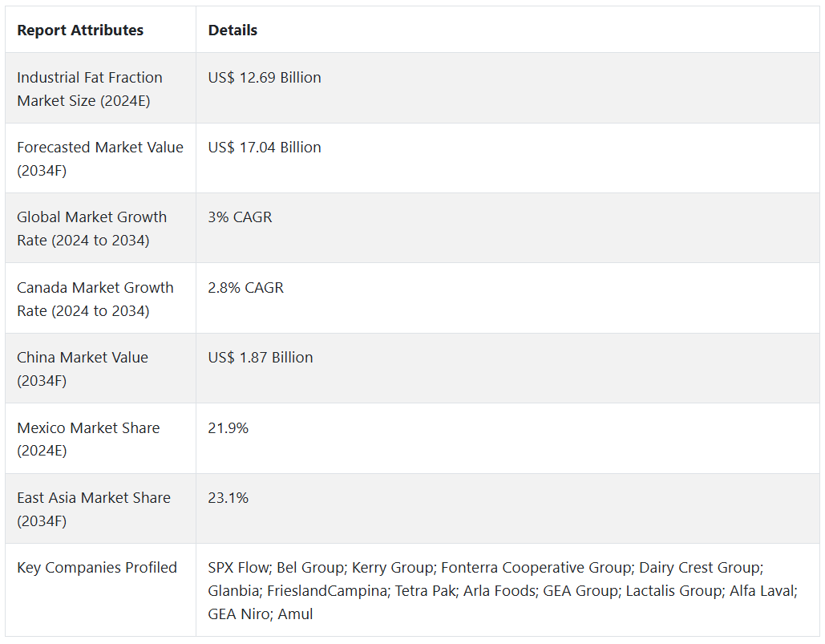Screen dimensions: 825x644
Task: Click "SPX Flow" in the companies list
Action: point(238,568)
